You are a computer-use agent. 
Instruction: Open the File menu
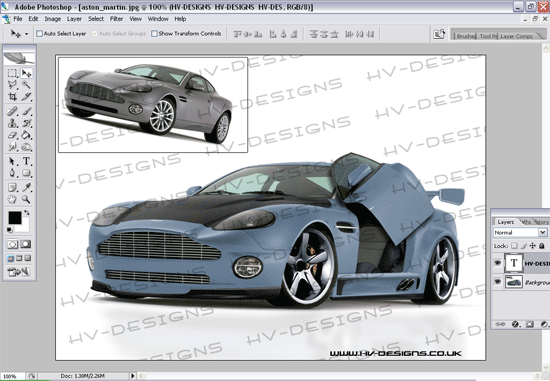point(18,19)
